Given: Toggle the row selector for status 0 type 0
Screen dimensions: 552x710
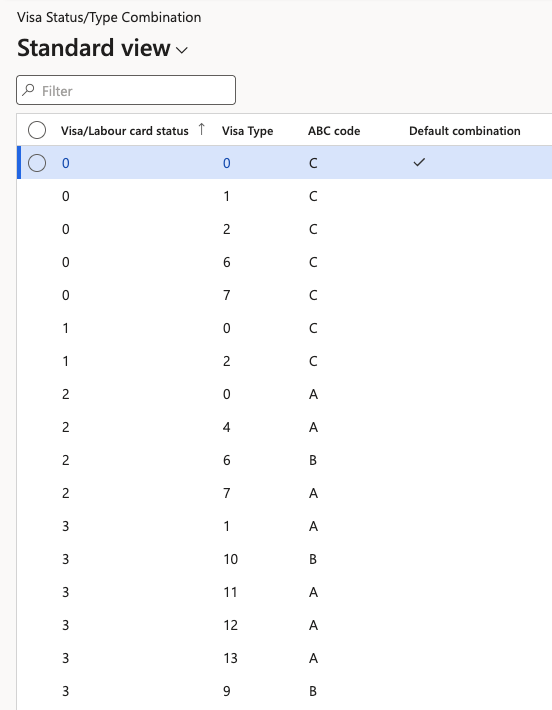Looking at the screenshot, I should coord(37,163).
